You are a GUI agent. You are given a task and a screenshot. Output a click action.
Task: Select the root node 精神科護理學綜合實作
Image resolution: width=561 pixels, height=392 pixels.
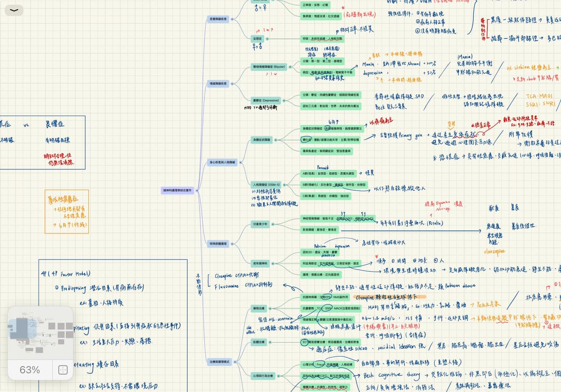point(178,190)
